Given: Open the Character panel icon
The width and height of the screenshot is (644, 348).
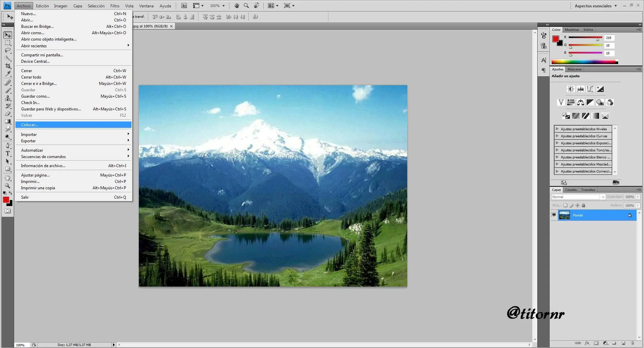Looking at the screenshot, I should pos(544,60).
